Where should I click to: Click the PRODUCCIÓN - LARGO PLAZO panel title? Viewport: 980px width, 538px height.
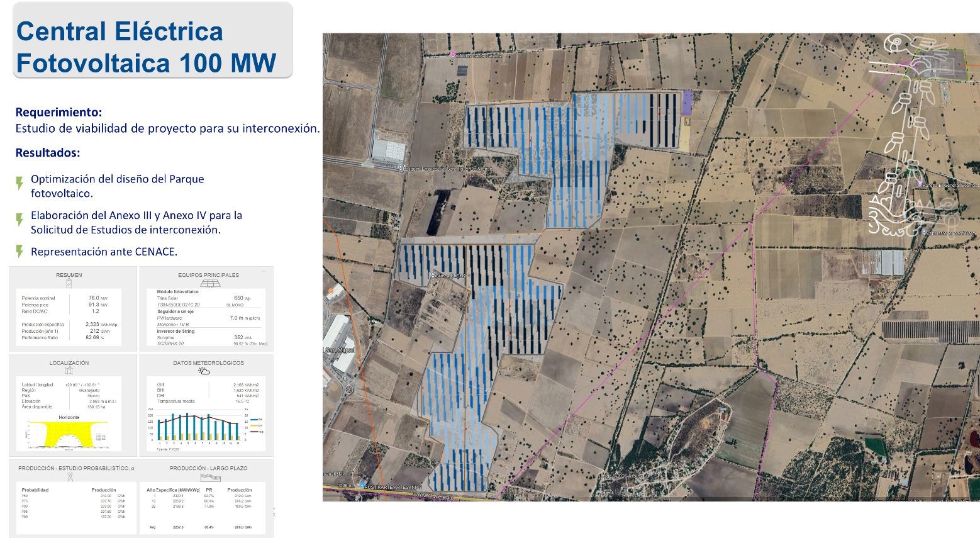[209, 468]
